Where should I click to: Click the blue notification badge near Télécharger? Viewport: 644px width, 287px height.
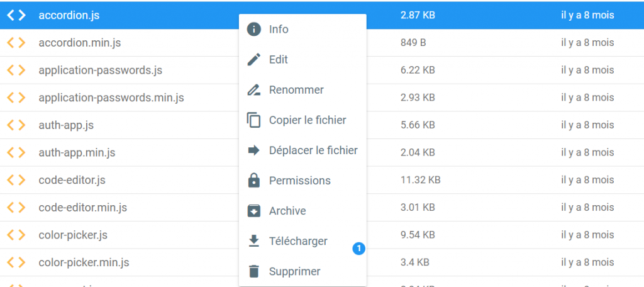(x=358, y=249)
